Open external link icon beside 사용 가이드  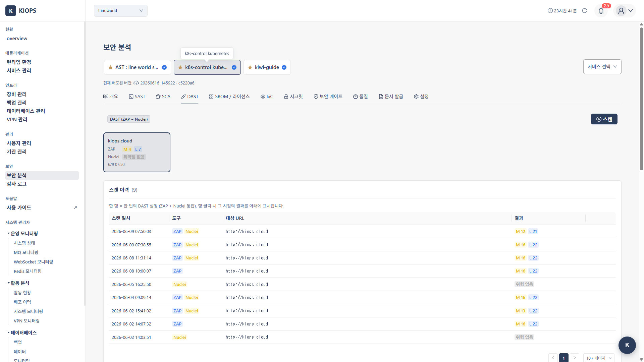75,207
